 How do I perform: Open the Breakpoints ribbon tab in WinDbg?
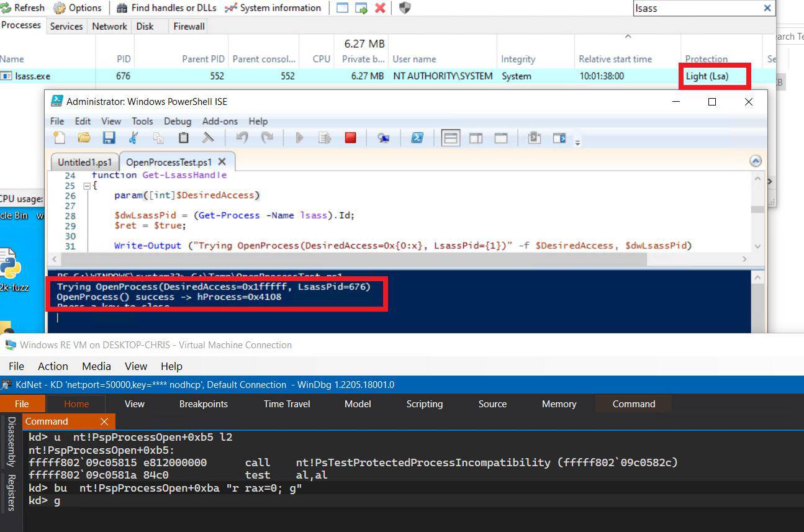203,404
